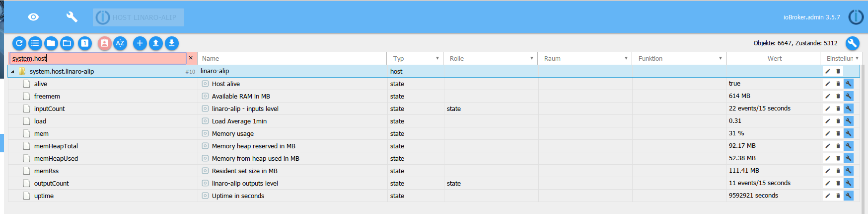Click into the system.host filter input
This screenshot has width=868, height=214.
[x=98, y=58]
